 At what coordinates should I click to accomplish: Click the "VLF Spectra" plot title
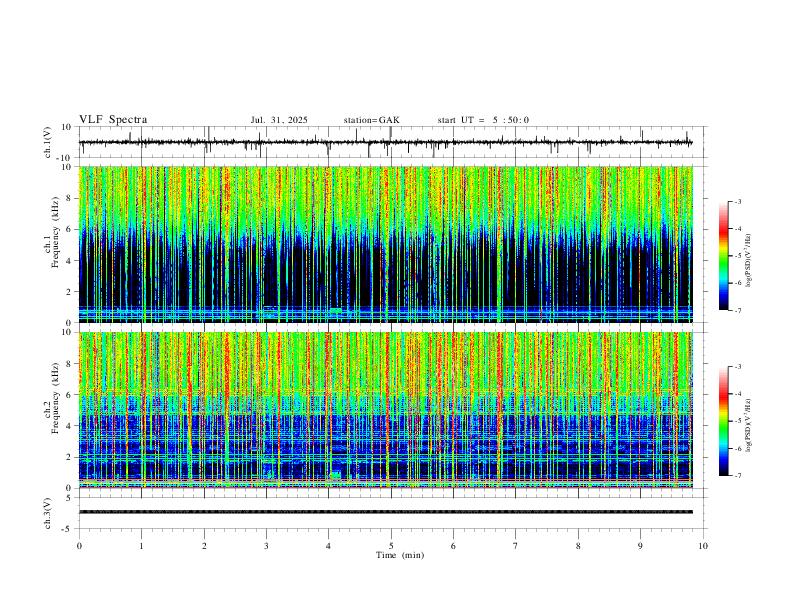click(x=113, y=120)
